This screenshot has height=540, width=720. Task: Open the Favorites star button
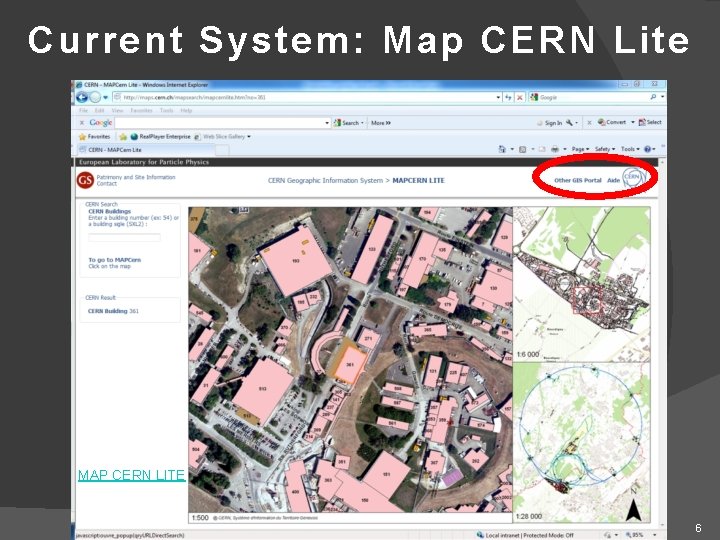94,136
